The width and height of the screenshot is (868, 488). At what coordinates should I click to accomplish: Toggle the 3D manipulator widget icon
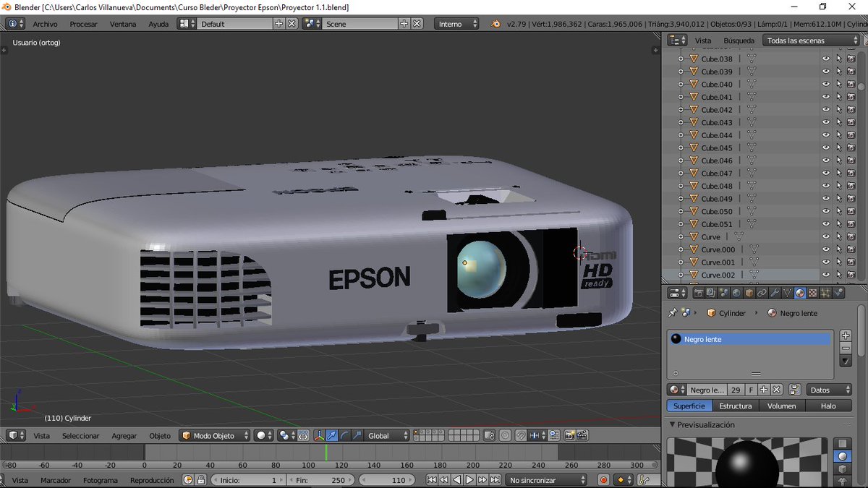pyautogui.click(x=319, y=436)
